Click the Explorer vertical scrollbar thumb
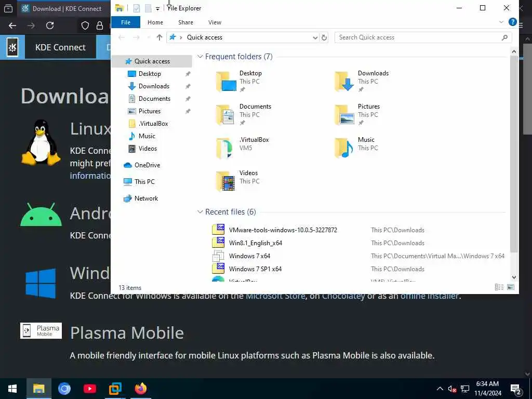 [x=514, y=154]
